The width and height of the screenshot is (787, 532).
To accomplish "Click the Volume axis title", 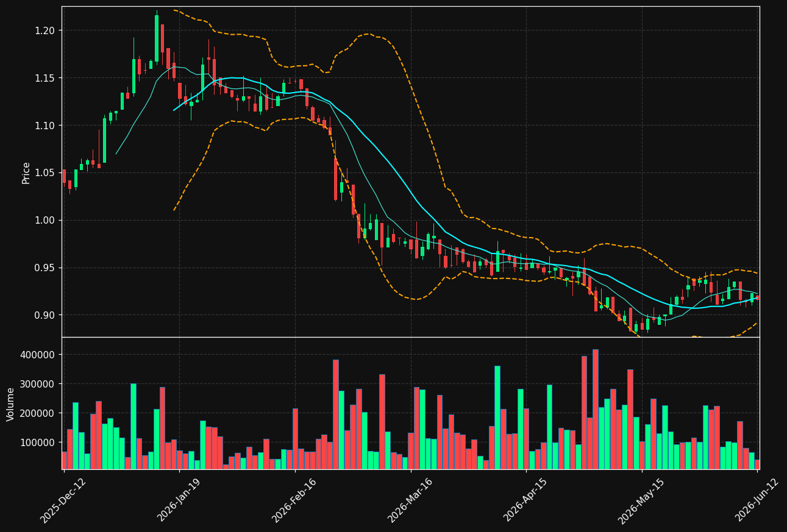I will tap(10, 404).
